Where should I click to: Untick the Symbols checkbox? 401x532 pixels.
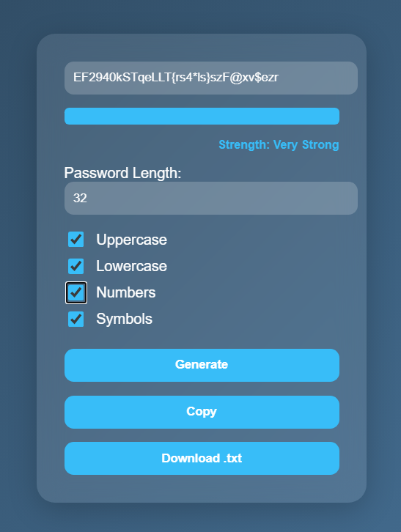coord(76,319)
